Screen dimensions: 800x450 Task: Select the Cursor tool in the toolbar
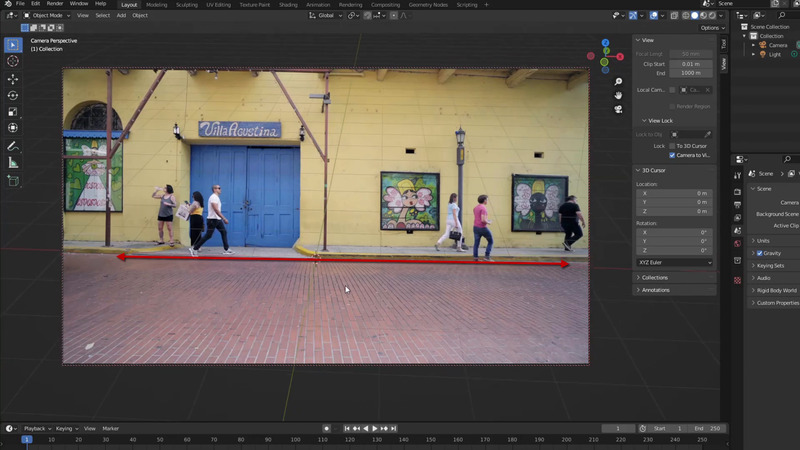point(13,61)
